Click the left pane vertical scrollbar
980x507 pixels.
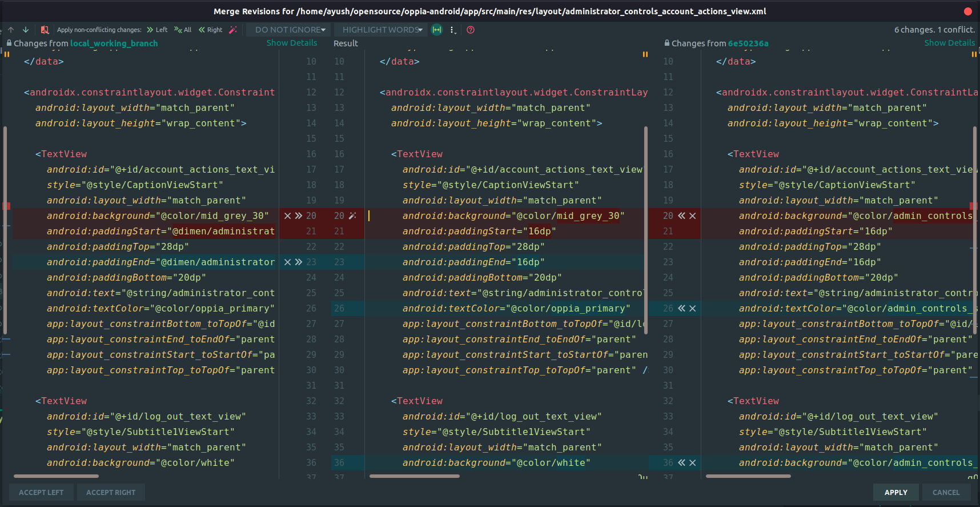point(5,230)
